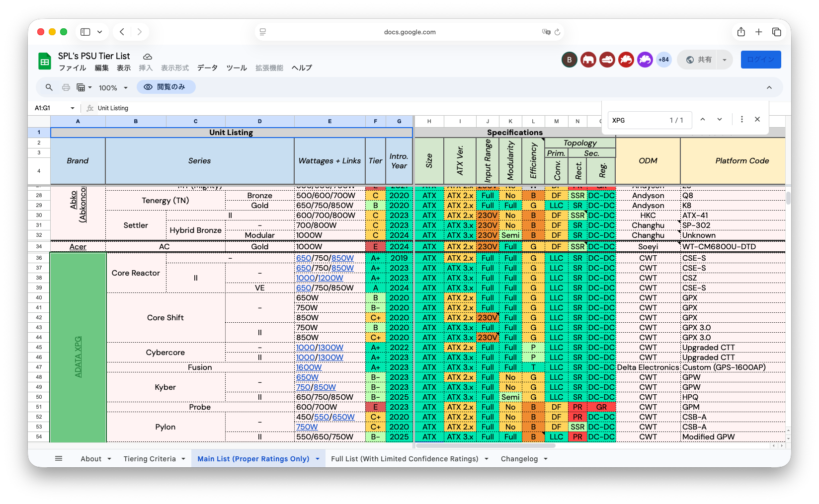Open find bar more options menu
Screen dimensions: 819x504
point(741,120)
